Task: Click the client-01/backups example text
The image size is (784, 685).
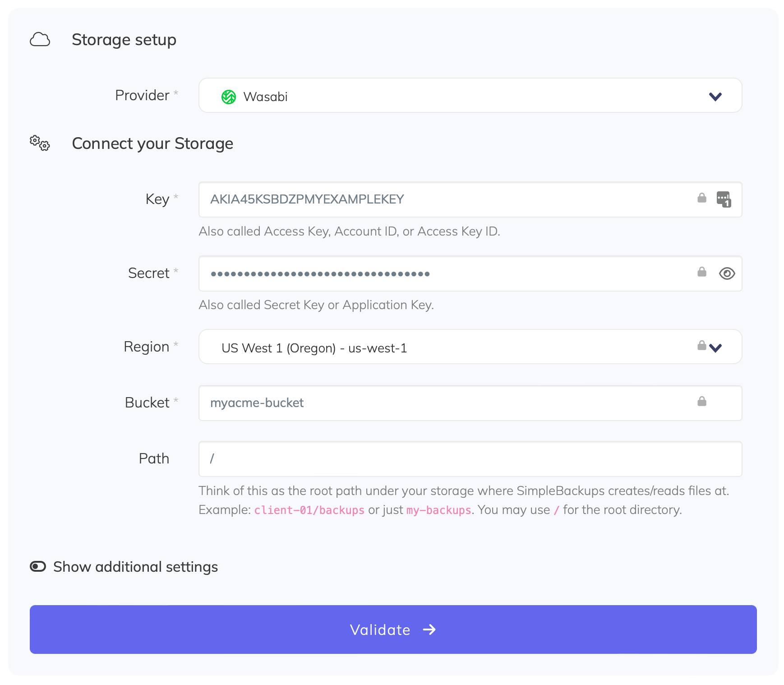Action: [309, 510]
